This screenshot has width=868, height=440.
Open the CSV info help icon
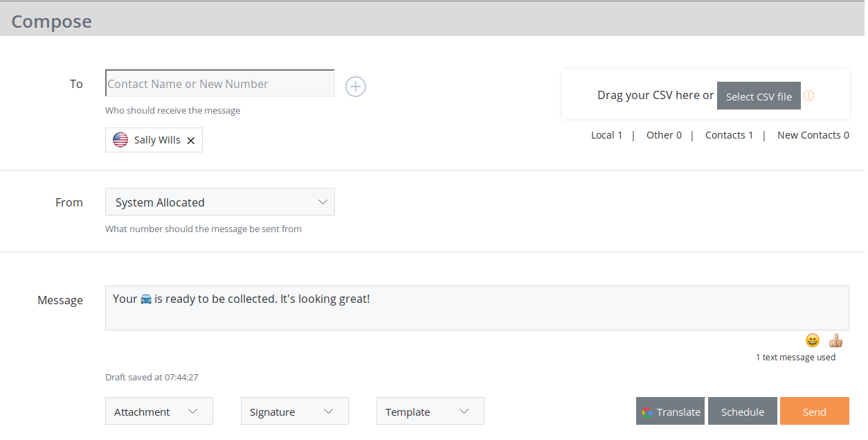[808, 96]
